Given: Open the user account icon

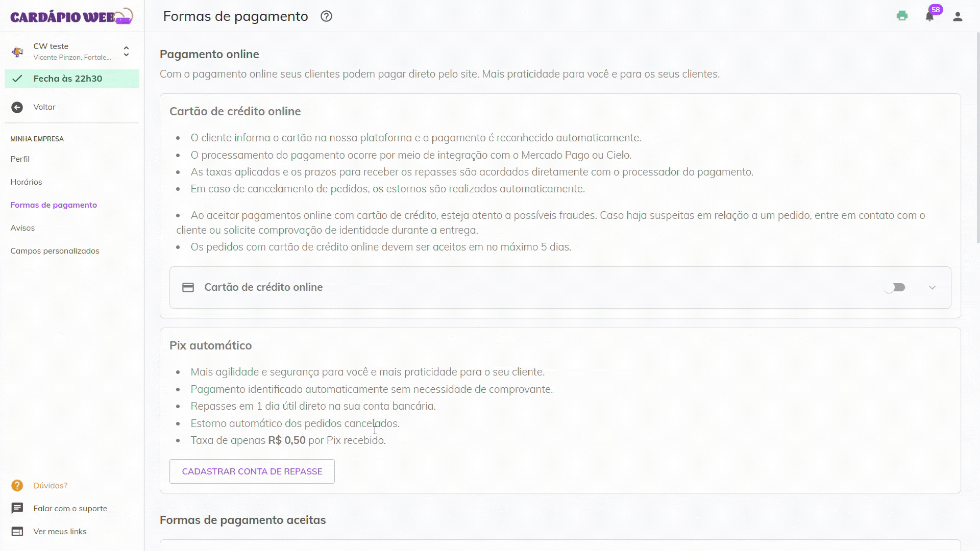Looking at the screenshot, I should tap(958, 17).
